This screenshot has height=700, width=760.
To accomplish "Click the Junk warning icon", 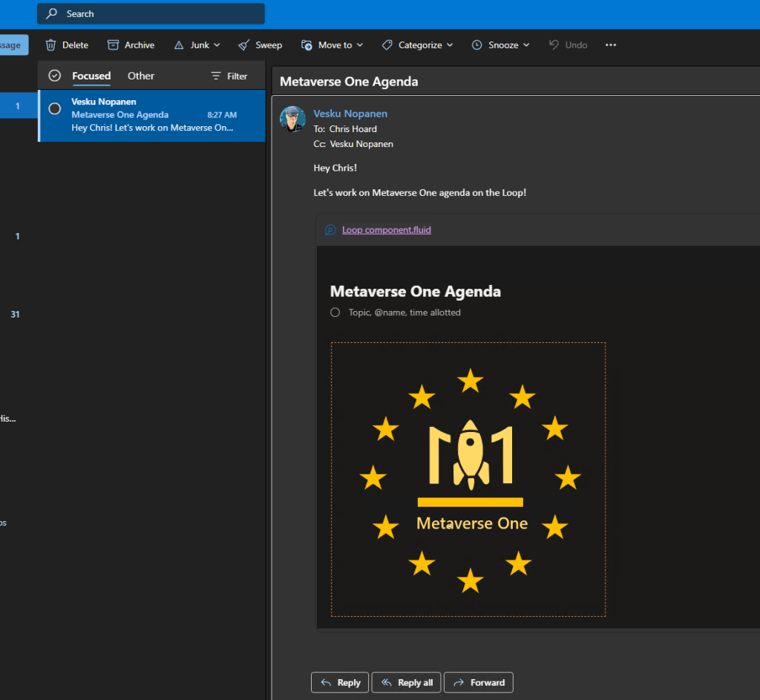I will point(179,45).
